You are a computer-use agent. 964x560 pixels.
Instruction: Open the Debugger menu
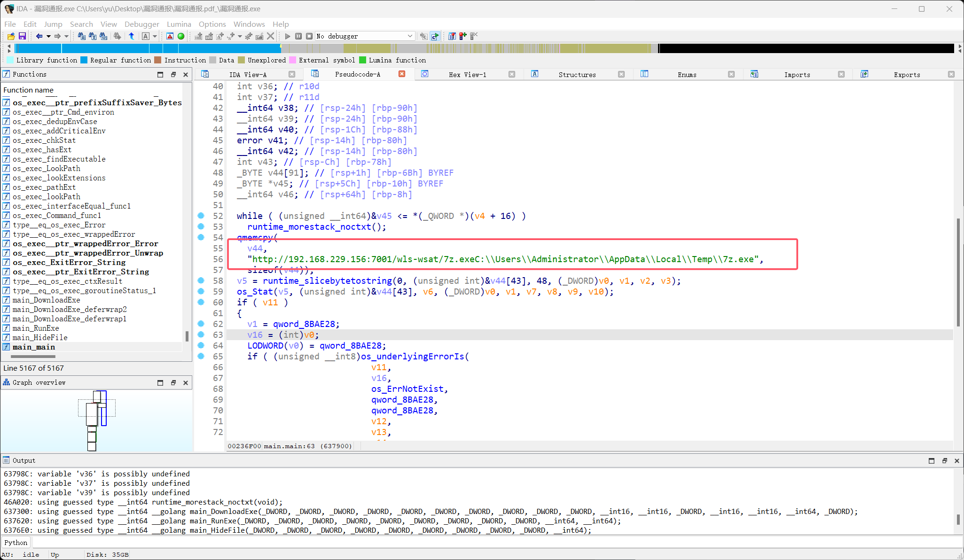(x=141, y=24)
